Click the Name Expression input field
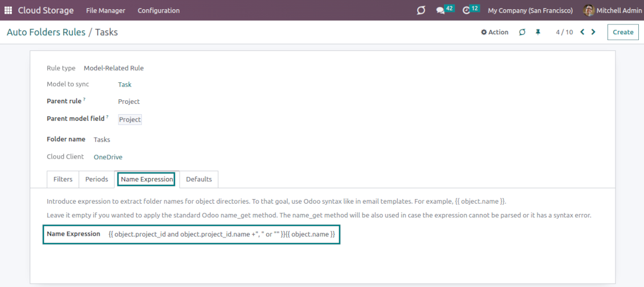 coord(222,234)
